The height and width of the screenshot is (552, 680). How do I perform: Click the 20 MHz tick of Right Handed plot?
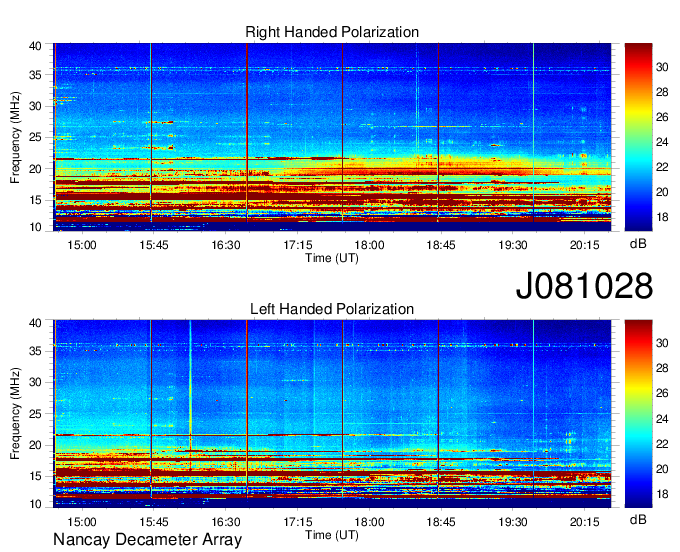(35, 169)
